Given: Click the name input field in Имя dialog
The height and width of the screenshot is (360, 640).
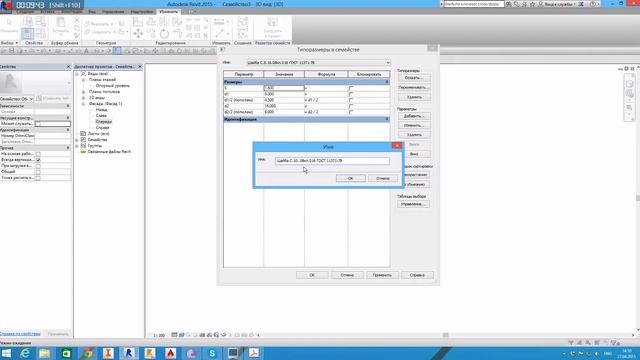Looking at the screenshot, I should [x=332, y=161].
